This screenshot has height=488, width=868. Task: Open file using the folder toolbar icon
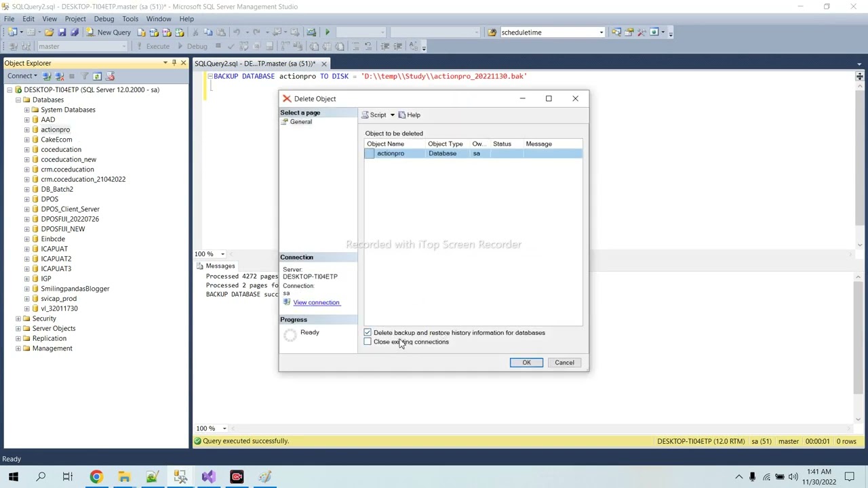click(49, 32)
